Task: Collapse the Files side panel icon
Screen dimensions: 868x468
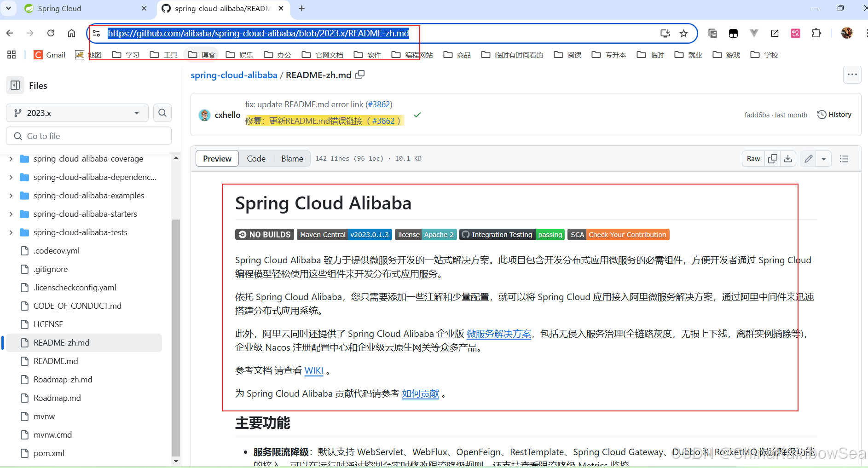Action: click(x=15, y=86)
